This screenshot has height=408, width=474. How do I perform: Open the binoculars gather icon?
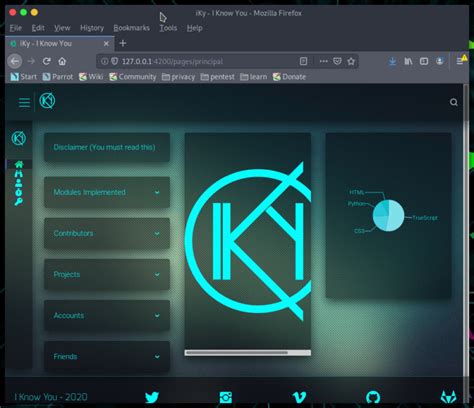(19, 174)
